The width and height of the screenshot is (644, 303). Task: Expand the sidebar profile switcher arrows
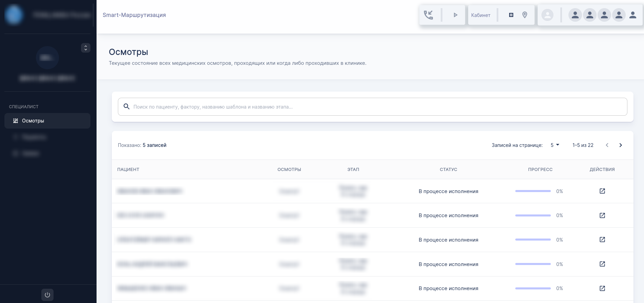[x=86, y=48]
